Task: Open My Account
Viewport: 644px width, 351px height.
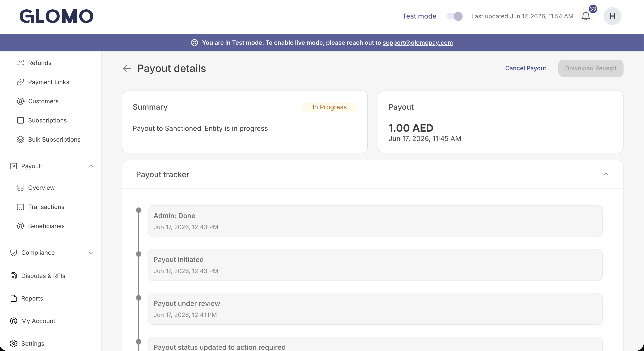Action: (38, 321)
